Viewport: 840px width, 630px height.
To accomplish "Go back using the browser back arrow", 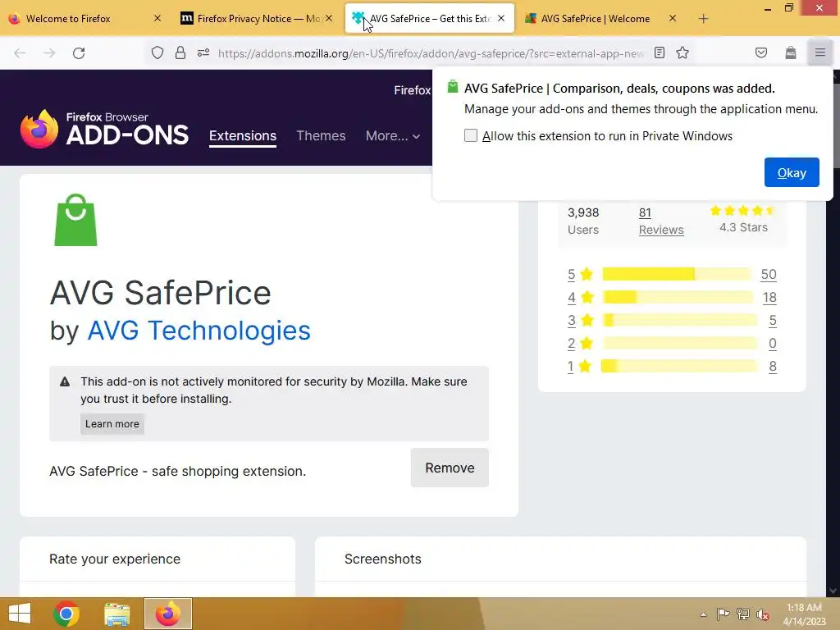I will [x=20, y=53].
